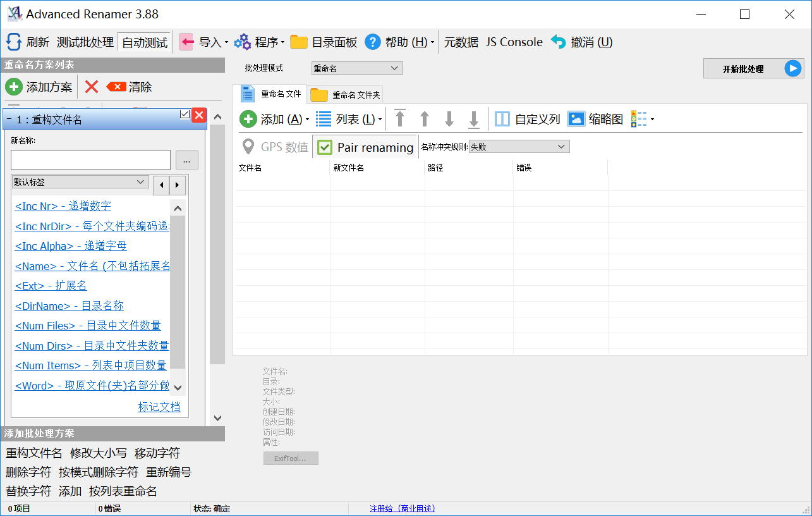Click the 新名称 text input field
Image resolution: width=812 pixels, height=516 pixels.
(x=91, y=160)
